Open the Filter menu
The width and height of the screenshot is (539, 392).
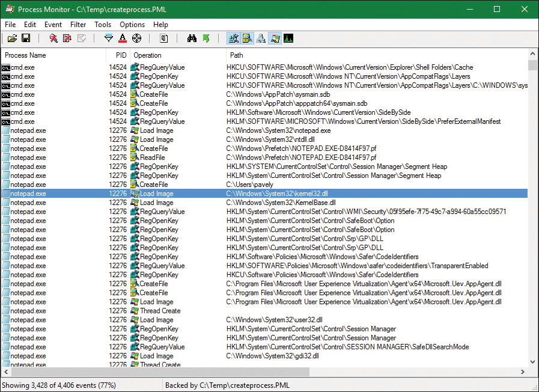pos(78,25)
